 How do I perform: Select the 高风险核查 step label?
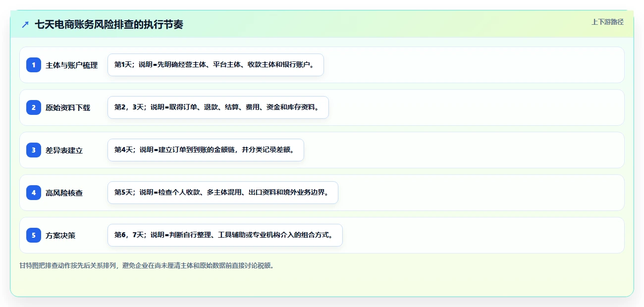[64, 193]
